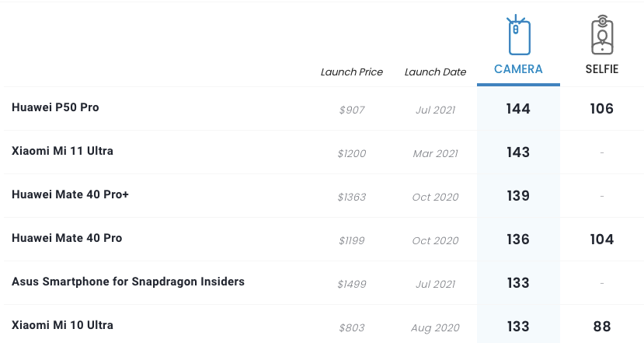Open the Xiaomi Mi 10 Ultra entry
The height and width of the screenshot is (343, 644).
(62, 325)
